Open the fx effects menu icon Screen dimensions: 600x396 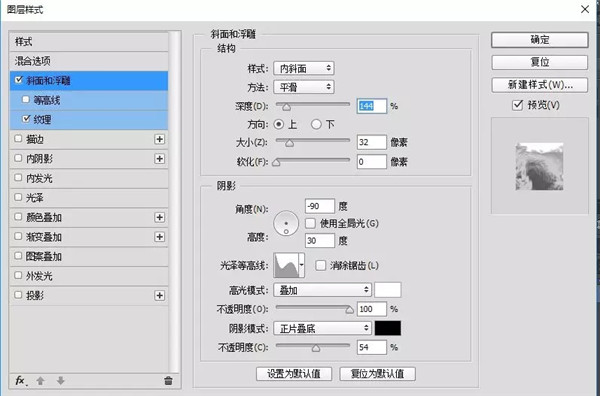(21, 381)
